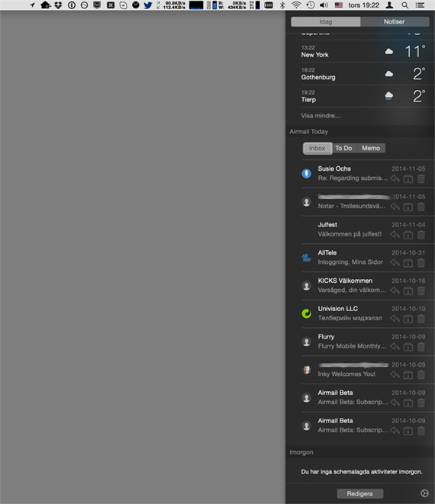Switch to the To Do segment

click(343, 148)
